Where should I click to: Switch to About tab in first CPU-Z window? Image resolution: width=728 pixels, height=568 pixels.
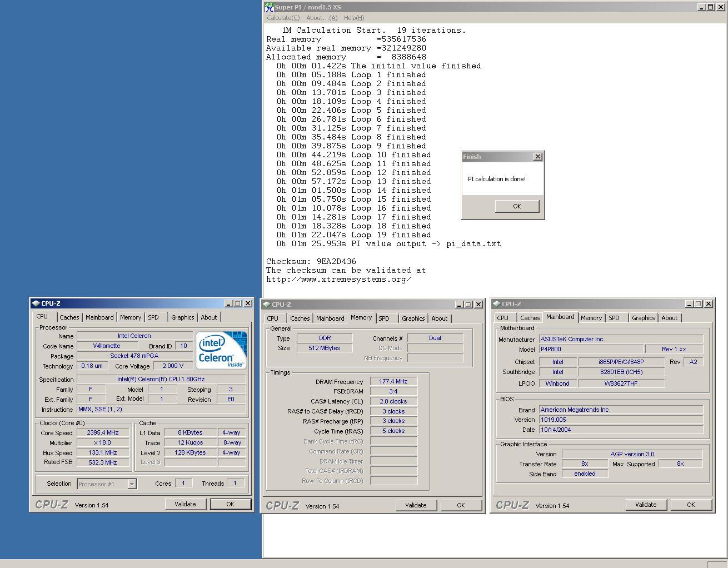click(x=209, y=317)
